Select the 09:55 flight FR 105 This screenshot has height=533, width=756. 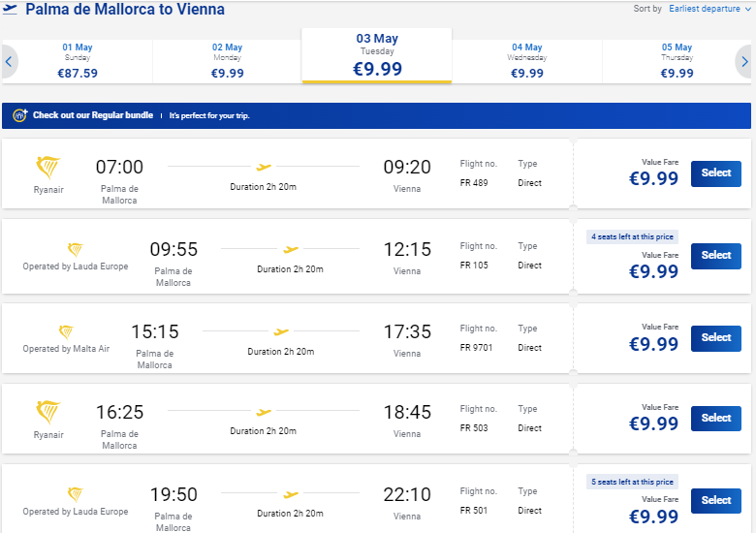[x=716, y=256]
